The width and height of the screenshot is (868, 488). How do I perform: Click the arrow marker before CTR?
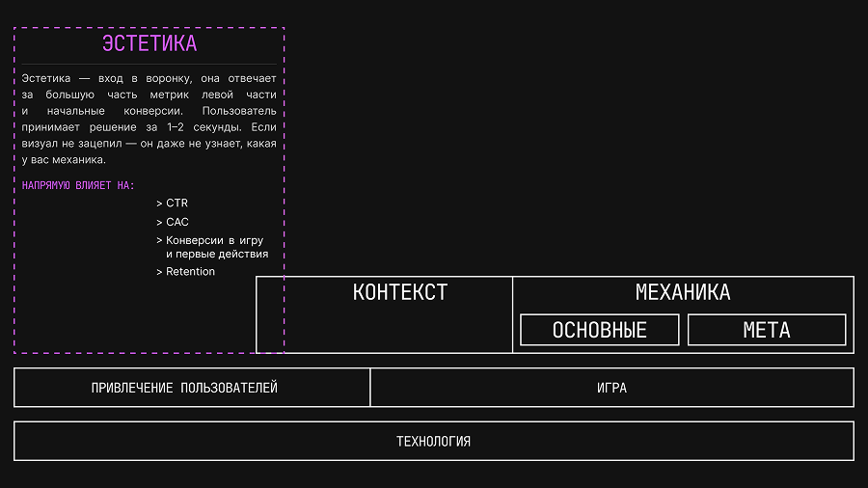[x=159, y=203]
